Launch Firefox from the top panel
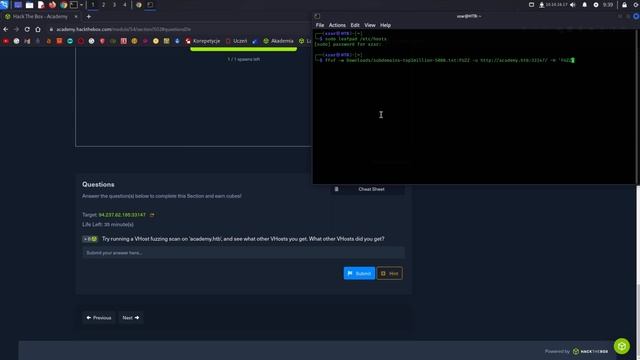This screenshot has height=360, width=640. [52, 5]
